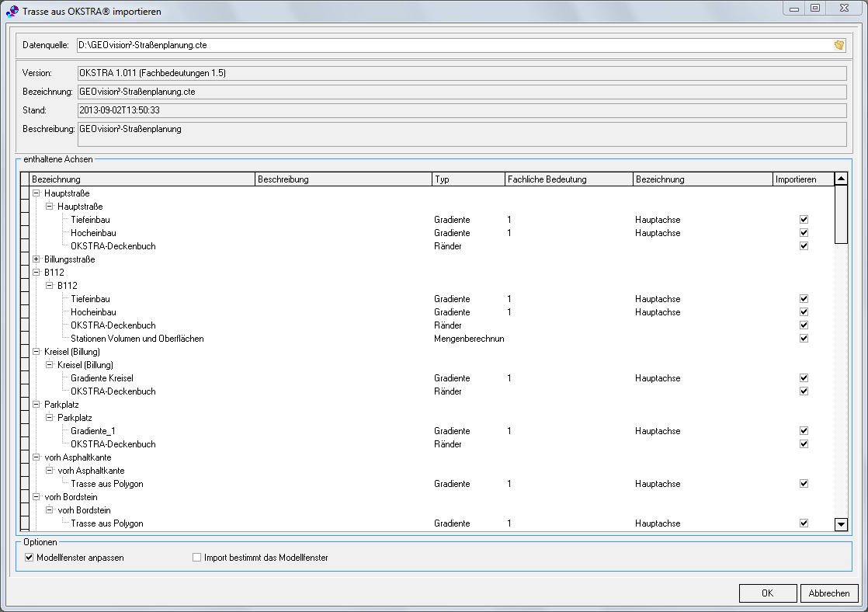The width and height of the screenshot is (868, 612).
Task: Click the application icon in title bar
Action: [x=12, y=12]
